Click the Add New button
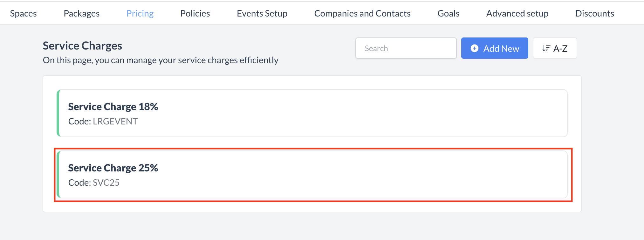The image size is (644, 240). point(494,48)
